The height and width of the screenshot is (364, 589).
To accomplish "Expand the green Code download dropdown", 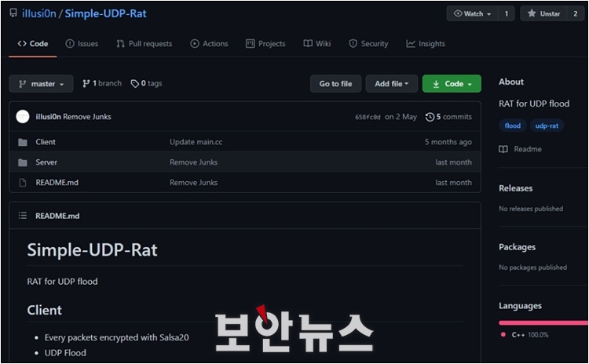I will [x=452, y=84].
